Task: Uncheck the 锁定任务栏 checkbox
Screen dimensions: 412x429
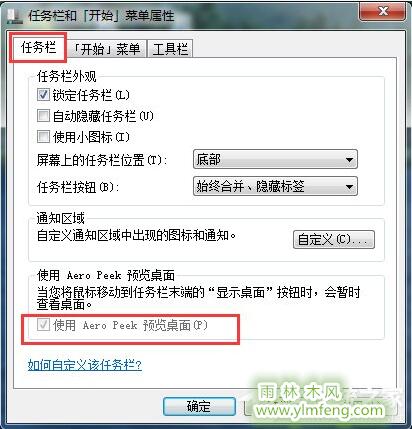Action: click(43, 95)
